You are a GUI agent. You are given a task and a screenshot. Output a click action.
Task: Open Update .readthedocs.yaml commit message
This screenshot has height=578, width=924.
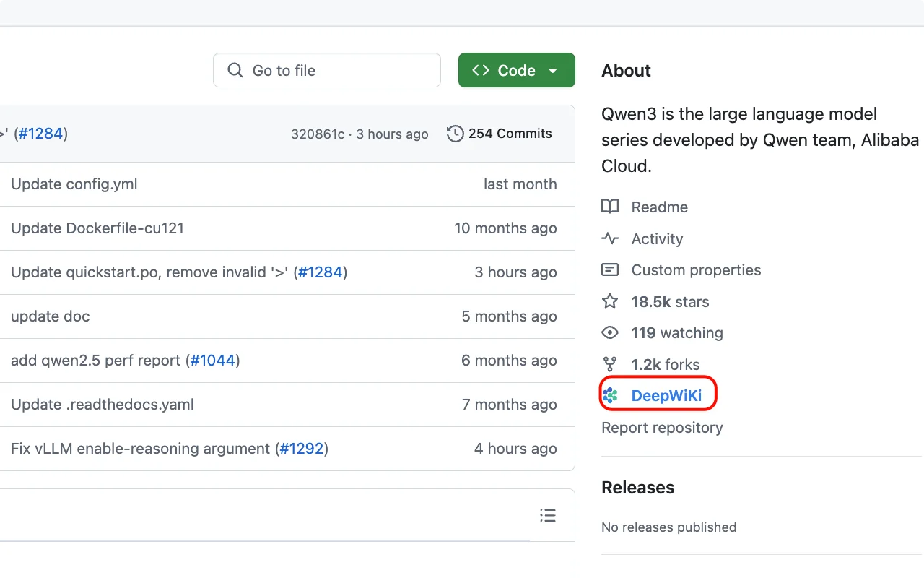click(103, 405)
